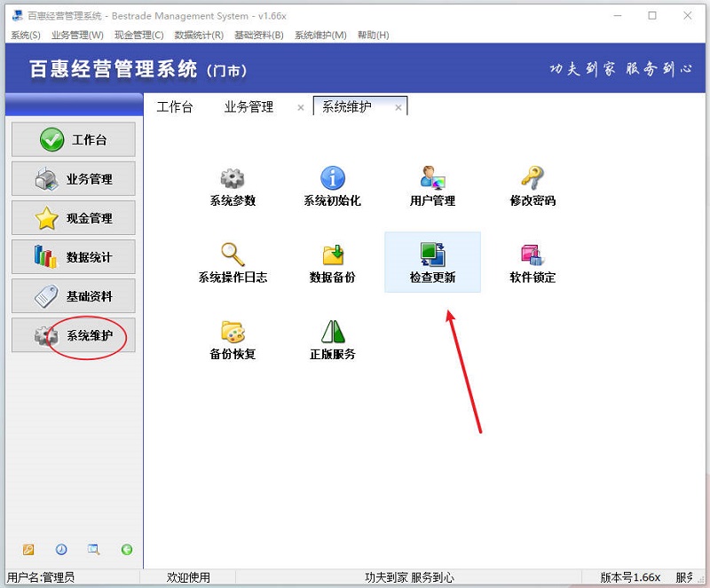Screen dimensions: 710x588
Task: Open 正版服务 genuine service
Action: 333,337
